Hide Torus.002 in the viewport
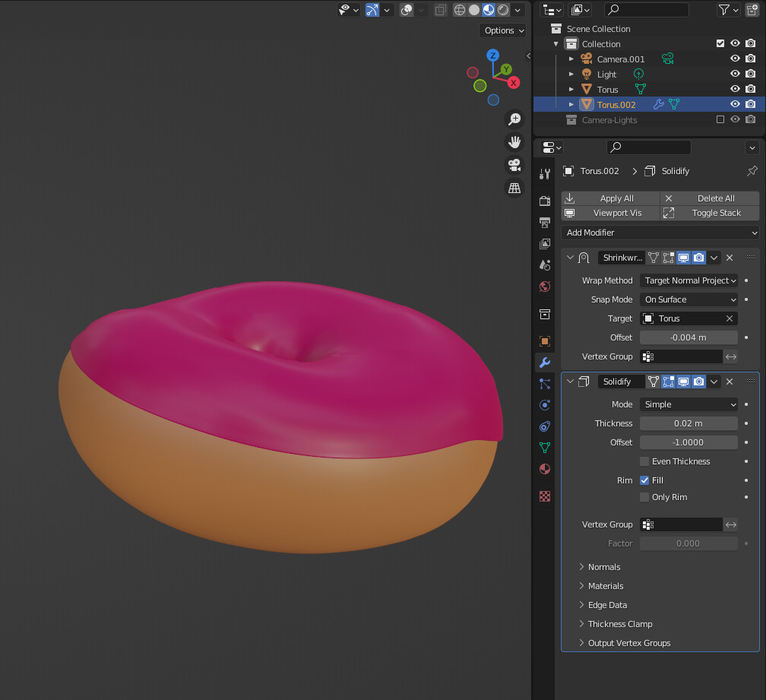This screenshot has width=766, height=700. point(735,104)
